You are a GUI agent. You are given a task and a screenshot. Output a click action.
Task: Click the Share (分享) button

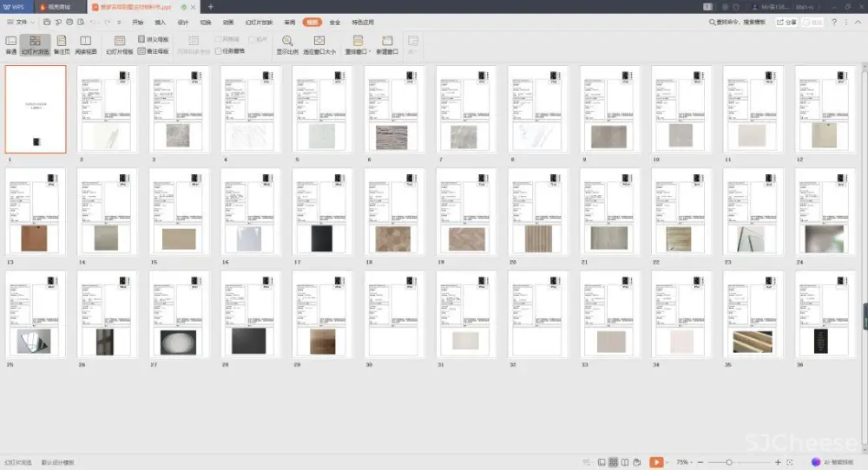(x=786, y=22)
